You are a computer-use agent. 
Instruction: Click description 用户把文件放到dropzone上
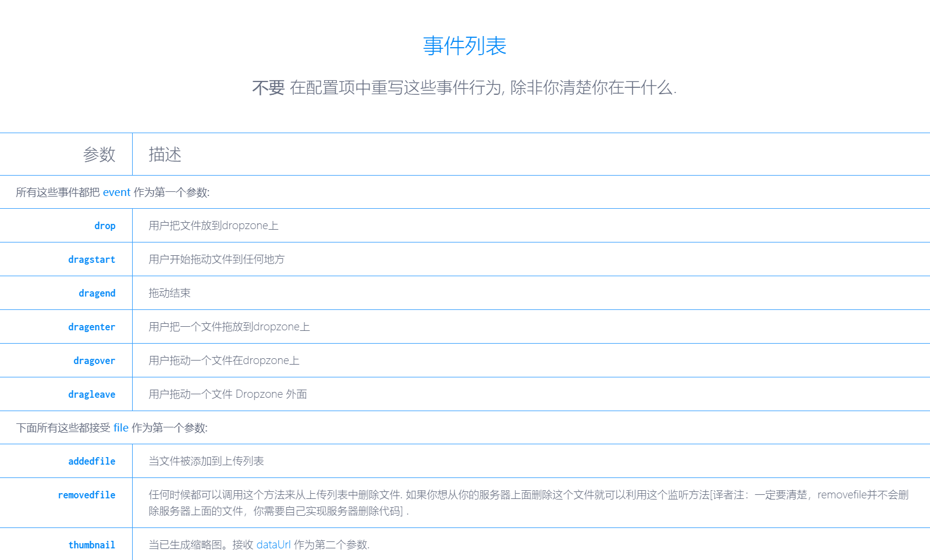[214, 226]
